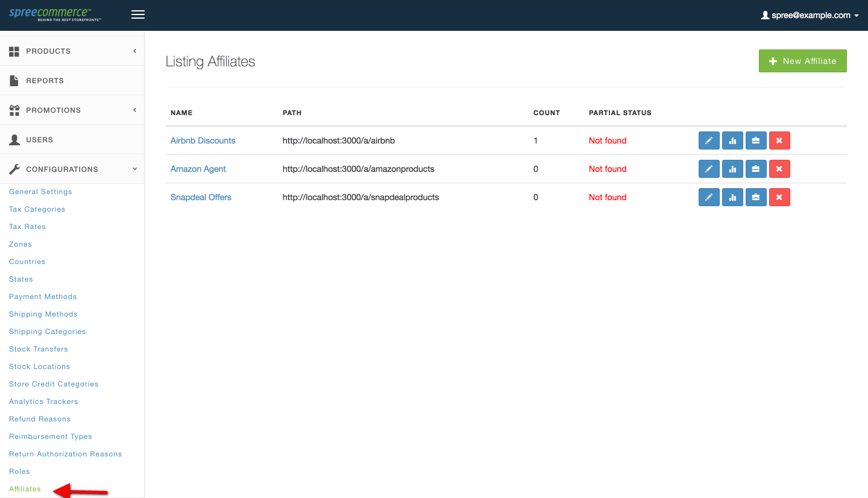Open Stock Transfers page

[x=39, y=349]
